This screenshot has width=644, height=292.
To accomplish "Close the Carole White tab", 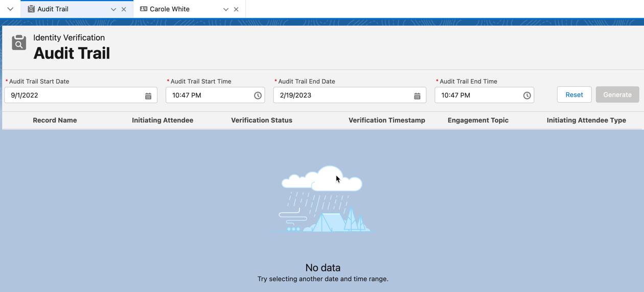I will click(236, 9).
